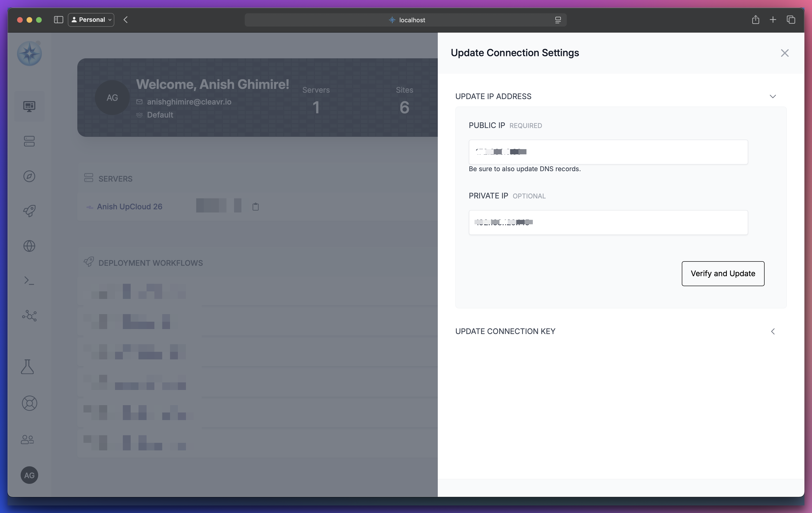Click the globe icon in sidebar
Viewport: 812px width, 513px height.
click(x=29, y=246)
